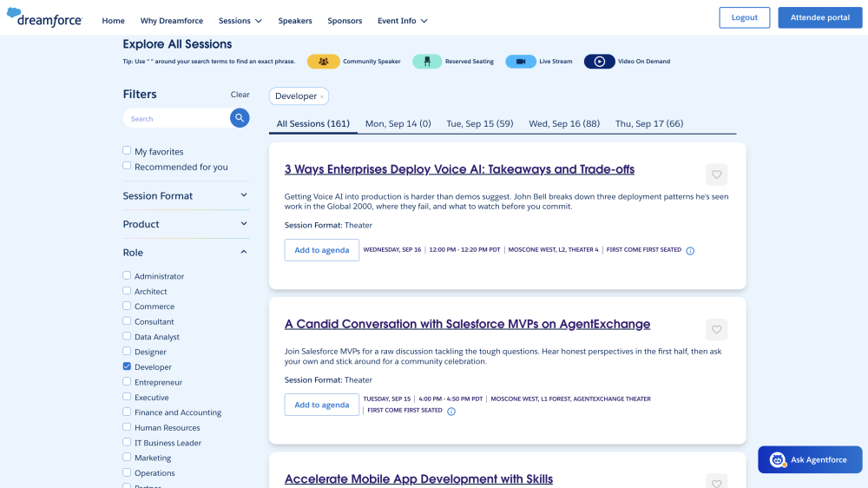Expand the Session Format filter
The width and height of the screenshot is (868, 488).
[186, 195]
